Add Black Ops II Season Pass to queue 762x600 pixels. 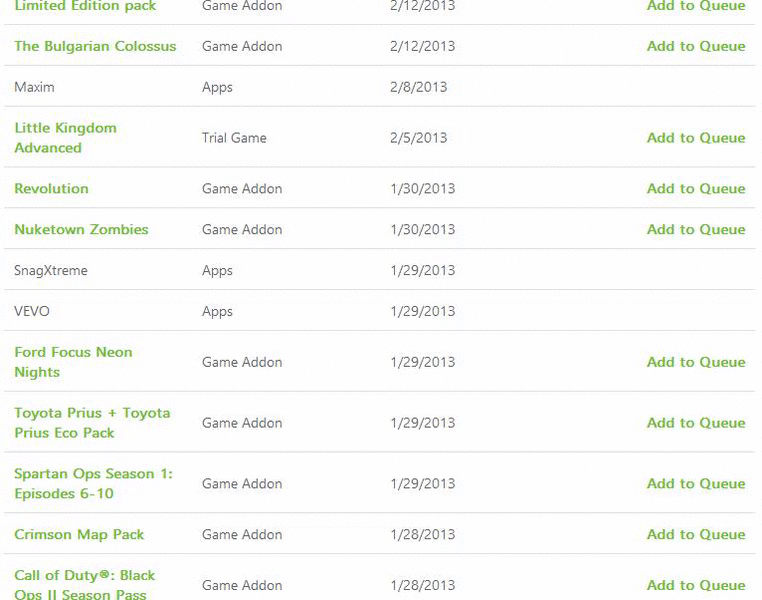pos(695,585)
